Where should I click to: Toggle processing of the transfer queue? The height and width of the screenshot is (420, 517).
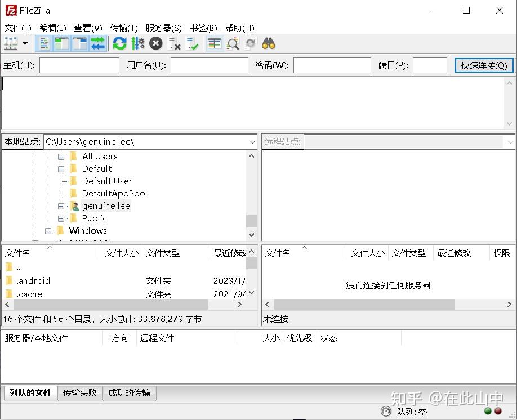[x=138, y=43]
